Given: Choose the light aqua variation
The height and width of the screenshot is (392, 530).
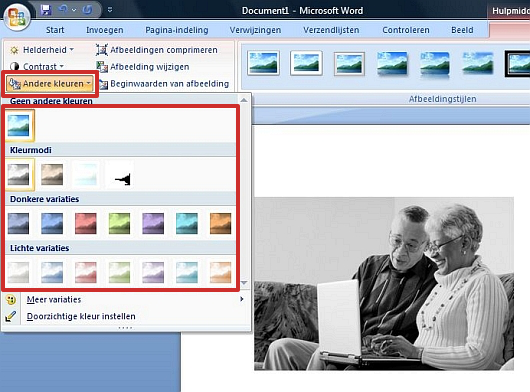Looking at the screenshot, I should pyautogui.click(x=187, y=272).
